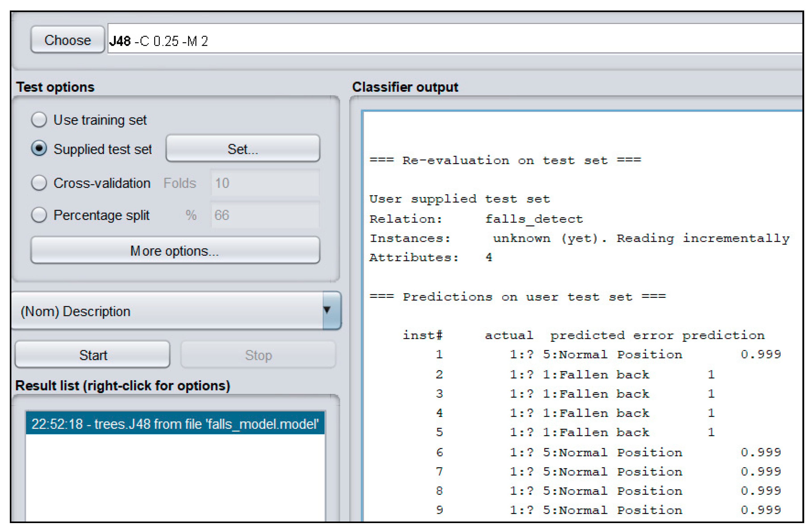Click the Stop button
Image resolution: width=812 pixels, height=530 pixels.
[x=258, y=355]
